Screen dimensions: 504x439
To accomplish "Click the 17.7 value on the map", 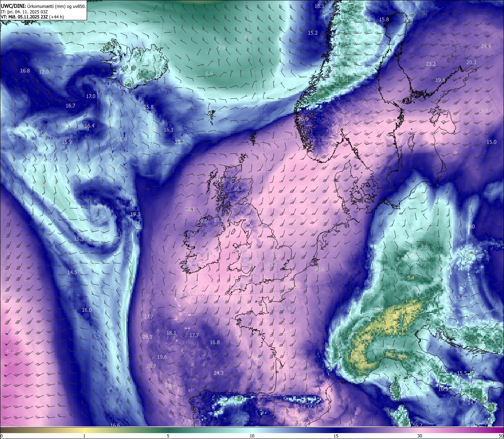I will [194, 335].
